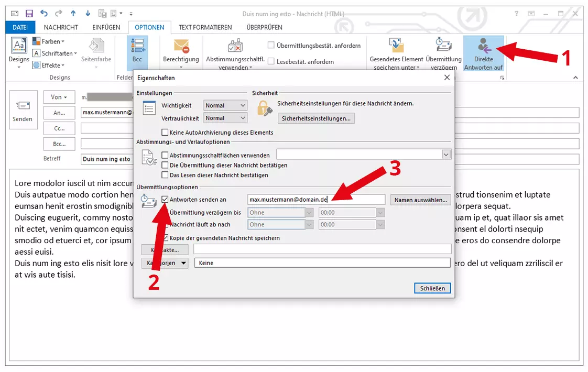Click the Schließen button
Image resolution: width=588 pixels, height=372 pixels.
click(x=432, y=288)
